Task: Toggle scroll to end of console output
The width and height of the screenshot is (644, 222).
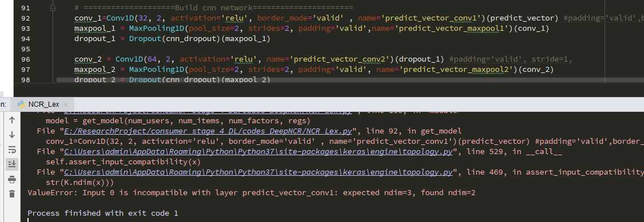Action: click(x=12, y=164)
